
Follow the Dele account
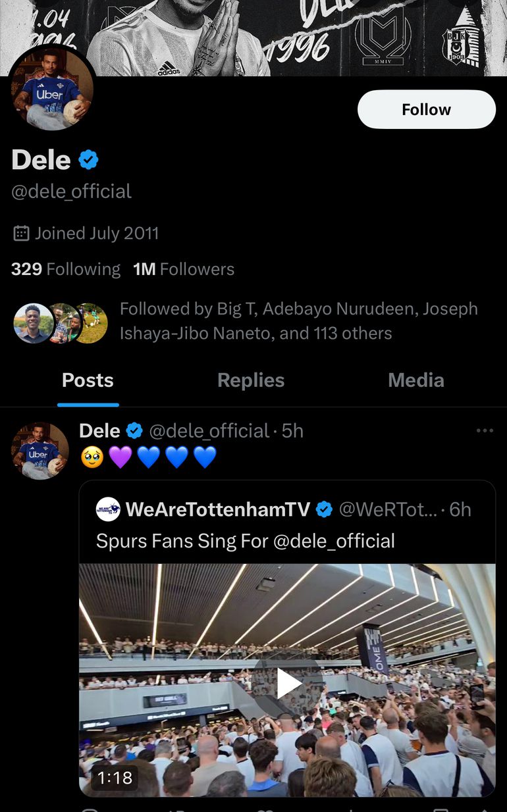pyautogui.click(x=426, y=109)
